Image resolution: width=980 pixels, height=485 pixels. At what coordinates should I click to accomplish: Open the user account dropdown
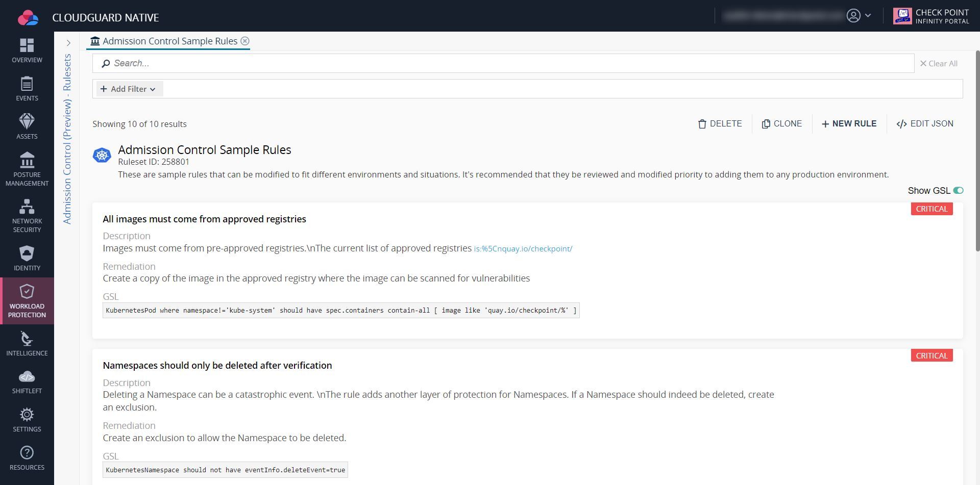pyautogui.click(x=859, y=16)
